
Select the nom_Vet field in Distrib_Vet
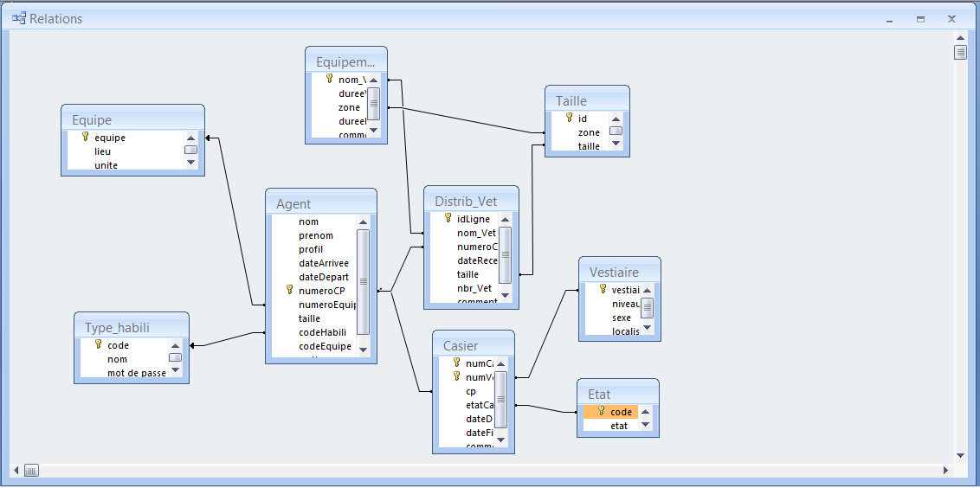coord(476,233)
